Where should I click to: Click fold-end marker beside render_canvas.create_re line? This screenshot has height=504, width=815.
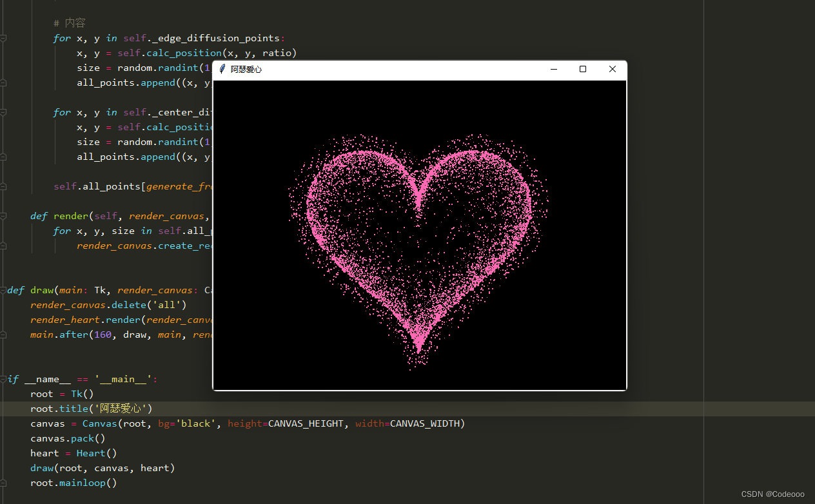click(x=3, y=246)
